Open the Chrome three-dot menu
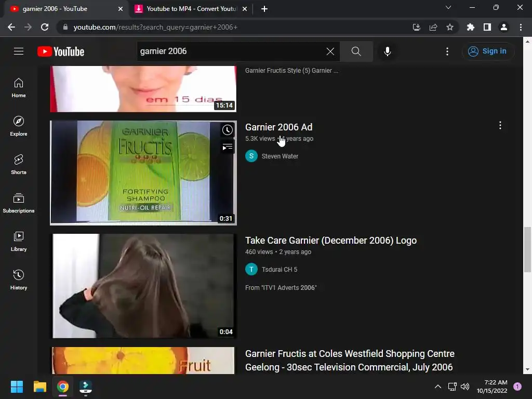 521,27
